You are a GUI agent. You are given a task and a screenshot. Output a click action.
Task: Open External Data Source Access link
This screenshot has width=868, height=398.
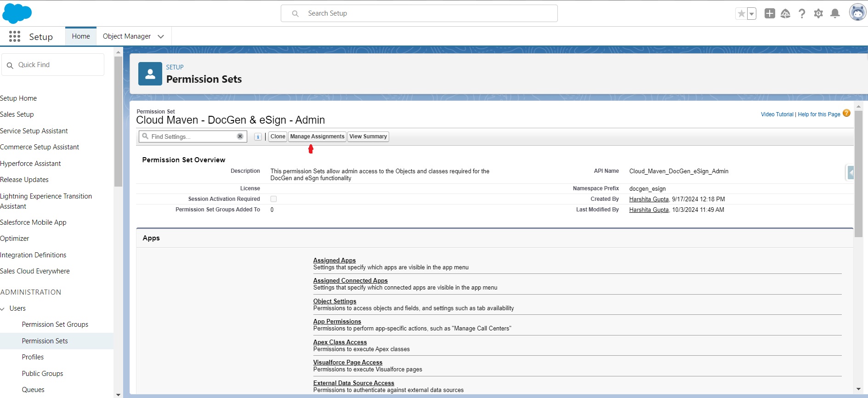354,383
